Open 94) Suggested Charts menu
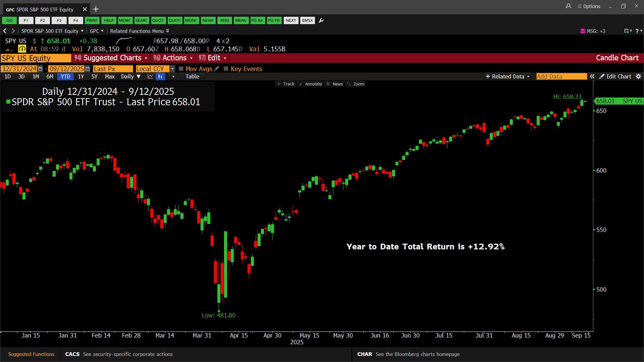This screenshot has width=644, height=362. pyautogui.click(x=111, y=58)
